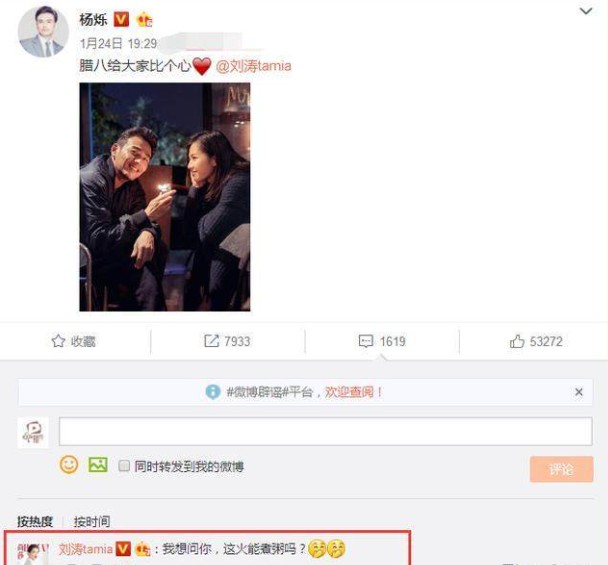This screenshot has width=608, height=565.
Task: Click inside the comment text box
Action: tap(326, 431)
